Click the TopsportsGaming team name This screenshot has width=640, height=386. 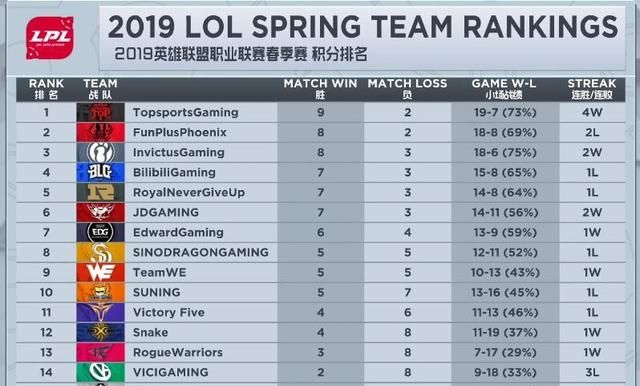[186, 112]
